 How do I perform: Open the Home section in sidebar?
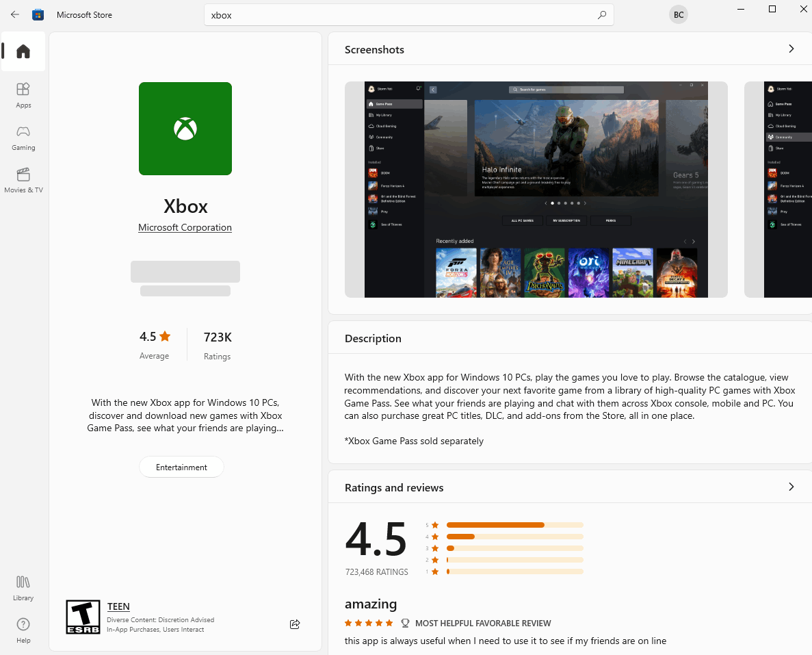pyautogui.click(x=23, y=51)
